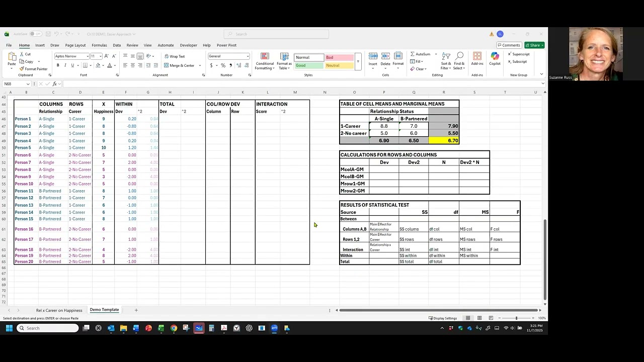Switch to the Page Layout tab
644x362 pixels.
pos(75,45)
